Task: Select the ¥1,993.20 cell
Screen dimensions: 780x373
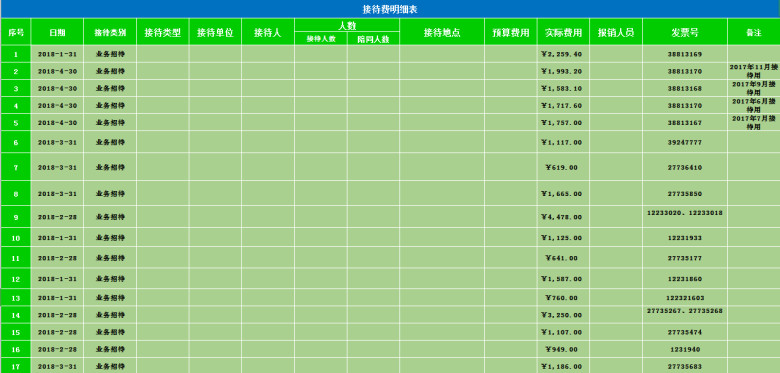Action: tap(563, 71)
